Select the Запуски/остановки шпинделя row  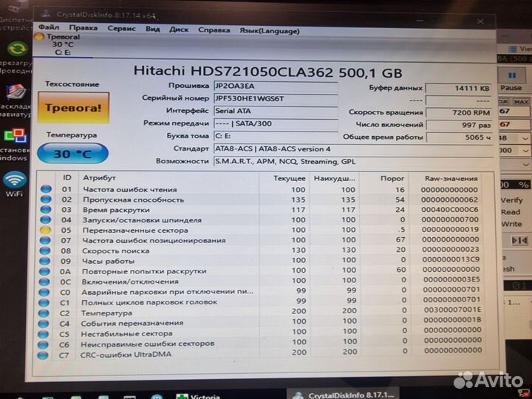(261, 220)
